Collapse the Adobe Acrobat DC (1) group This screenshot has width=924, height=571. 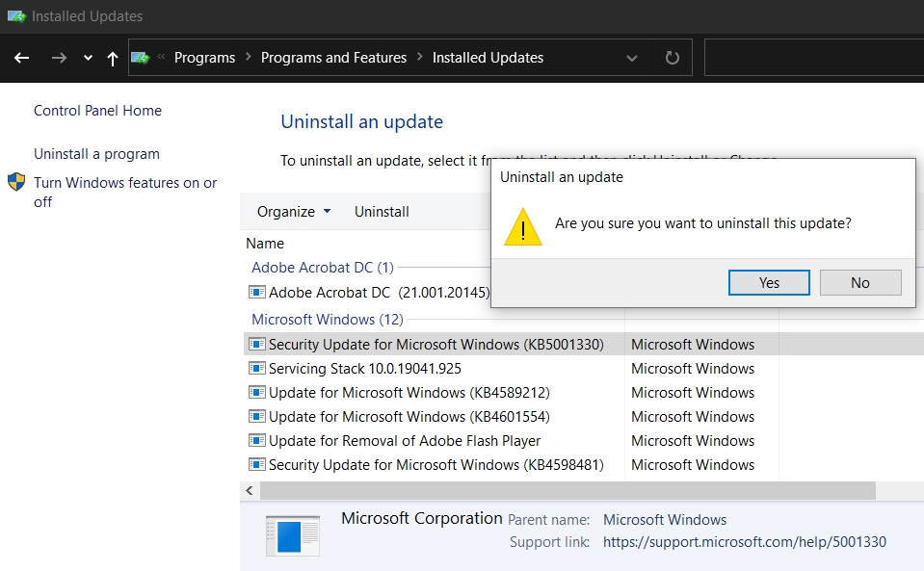click(x=323, y=268)
